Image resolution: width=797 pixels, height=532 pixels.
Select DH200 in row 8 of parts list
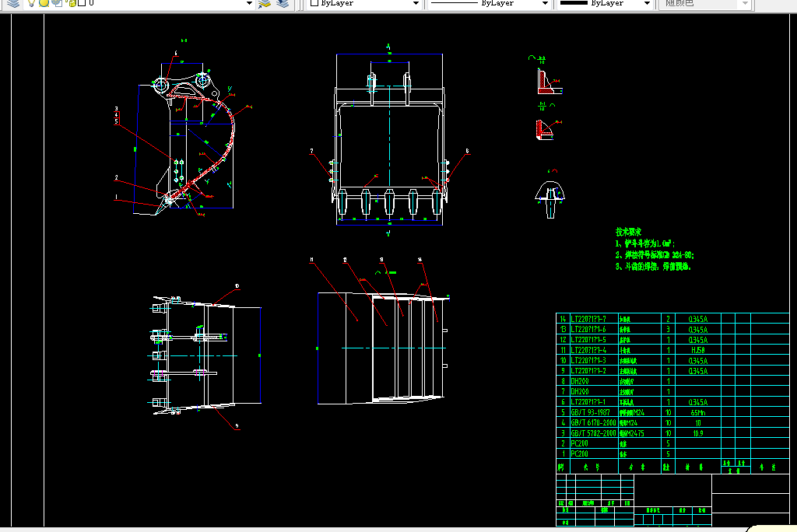pyautogui.click(x=580, y=381)
